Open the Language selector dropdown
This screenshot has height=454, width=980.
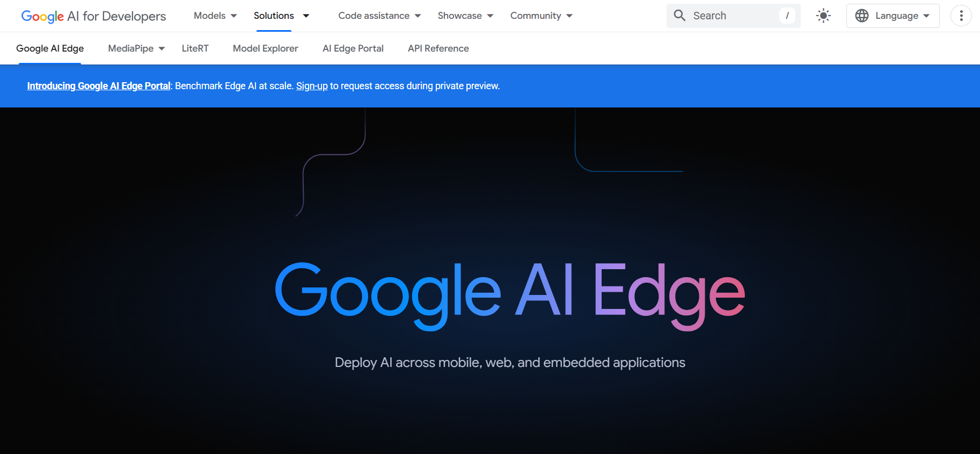[893, 16]
